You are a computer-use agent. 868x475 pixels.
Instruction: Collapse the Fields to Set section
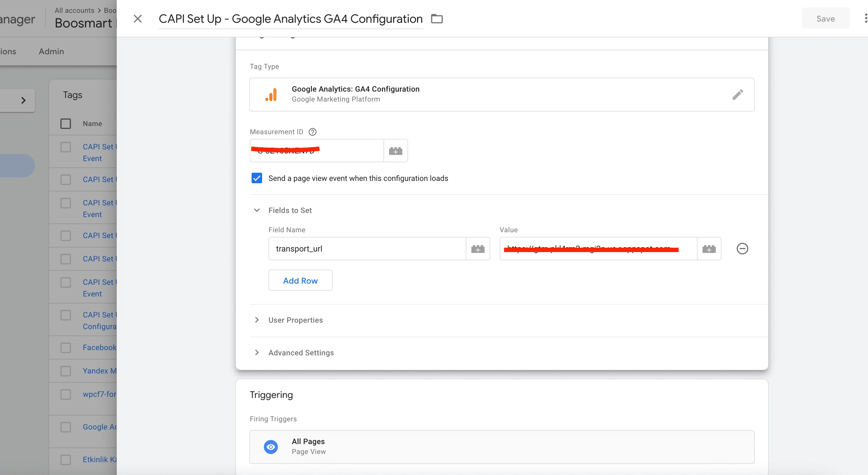coord(257,210)
